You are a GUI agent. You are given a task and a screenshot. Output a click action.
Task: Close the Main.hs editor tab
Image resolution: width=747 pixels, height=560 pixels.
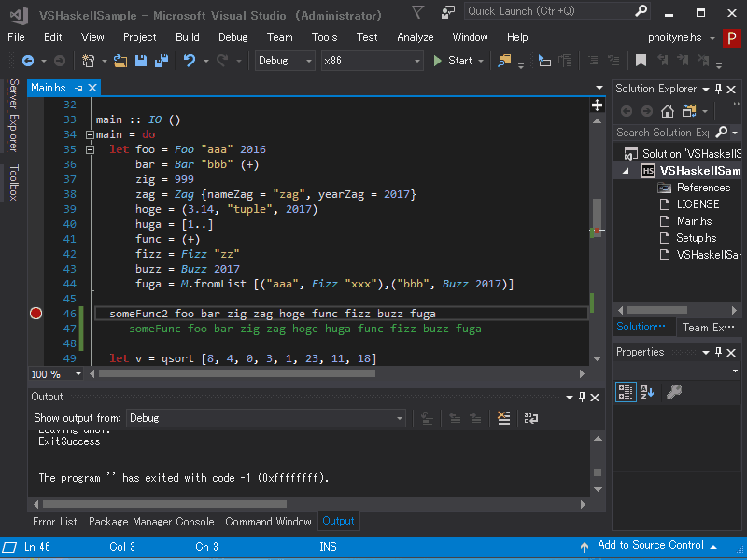pos(92,88)
